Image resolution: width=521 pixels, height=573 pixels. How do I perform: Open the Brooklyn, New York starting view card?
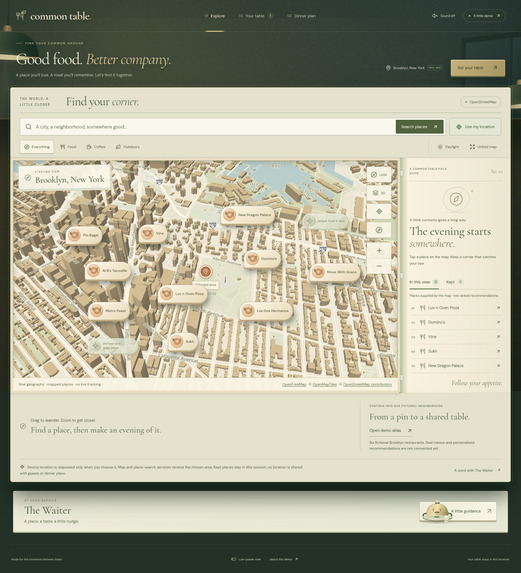65,177
